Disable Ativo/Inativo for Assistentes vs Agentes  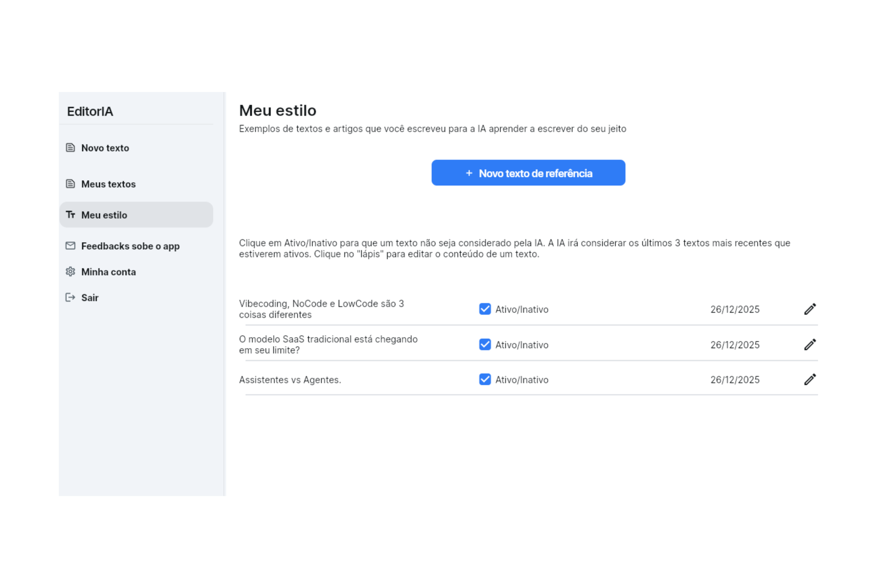tap(485, 380)
